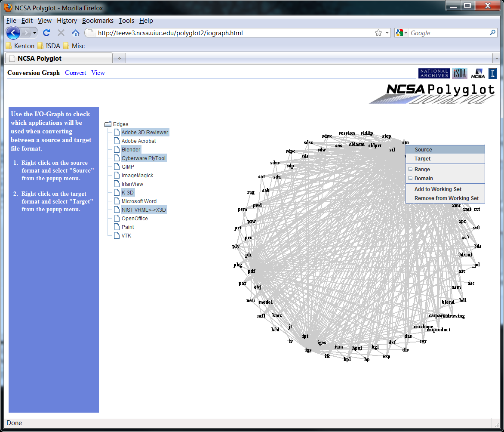The height and width of the screenshot is (432, 504).
Task: Open the URL history dropdown arrow
Action: tap(387, 33)
